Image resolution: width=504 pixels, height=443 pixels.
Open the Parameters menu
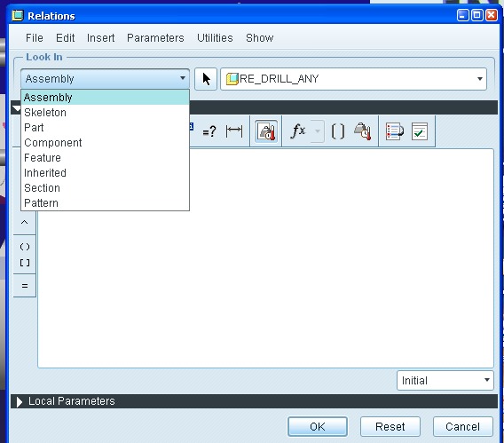click(155, 38)
